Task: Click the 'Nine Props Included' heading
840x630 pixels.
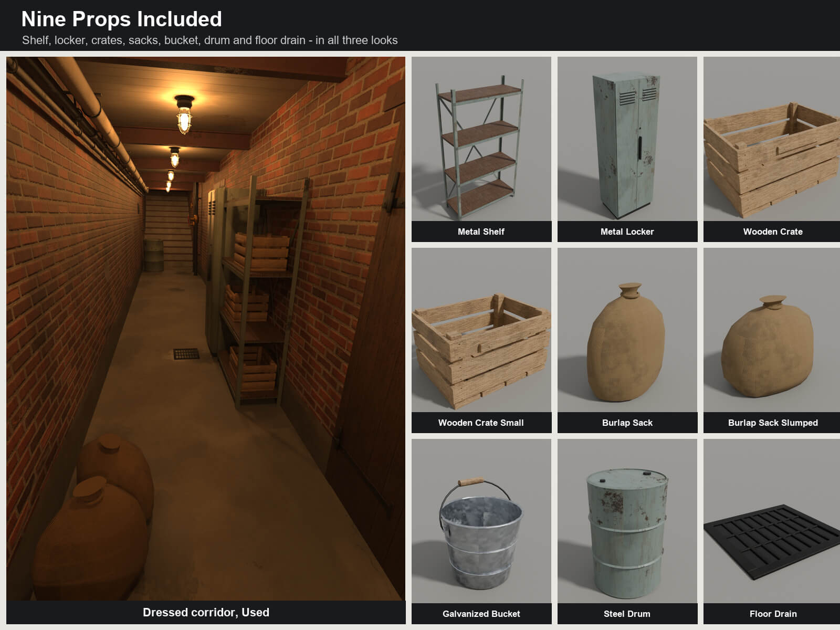Action: tap(122, 19)
